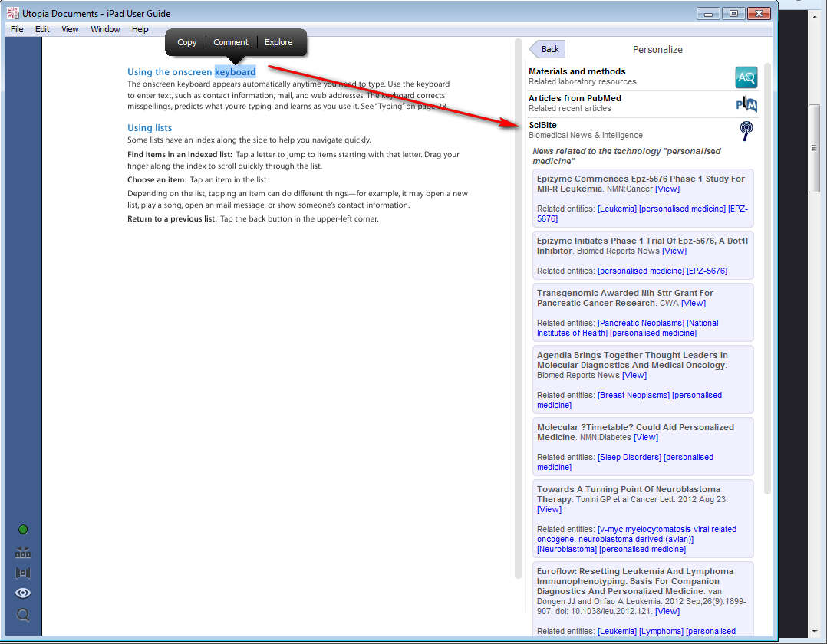Open View link for Transgenomic Awarded article

point(693,303)
